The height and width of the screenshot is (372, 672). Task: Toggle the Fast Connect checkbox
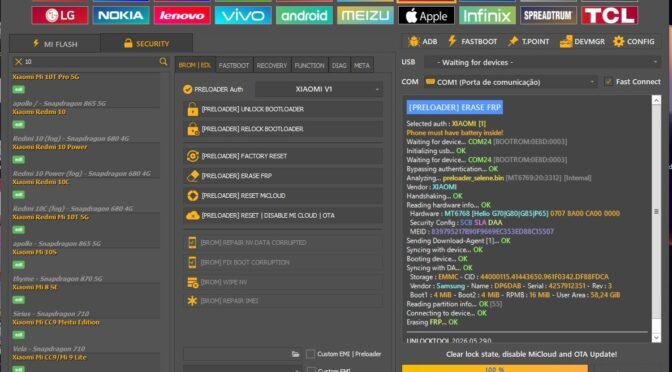[x=608, y=81]
